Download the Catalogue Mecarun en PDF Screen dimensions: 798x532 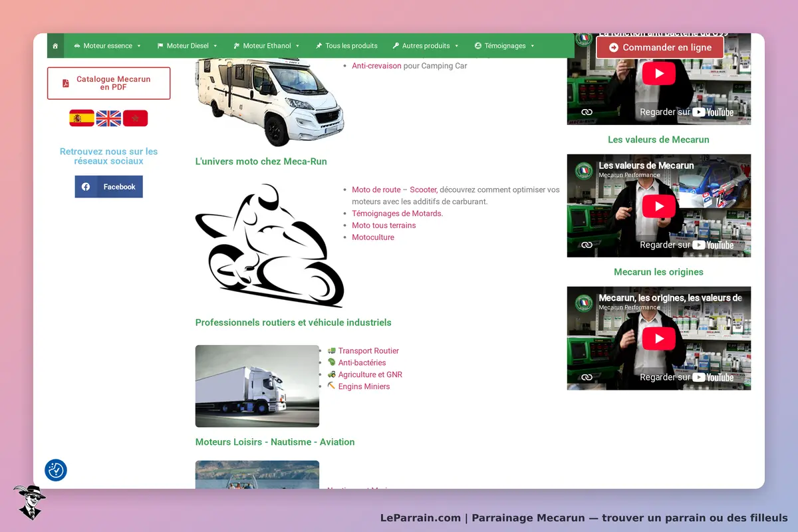(108, 83)
